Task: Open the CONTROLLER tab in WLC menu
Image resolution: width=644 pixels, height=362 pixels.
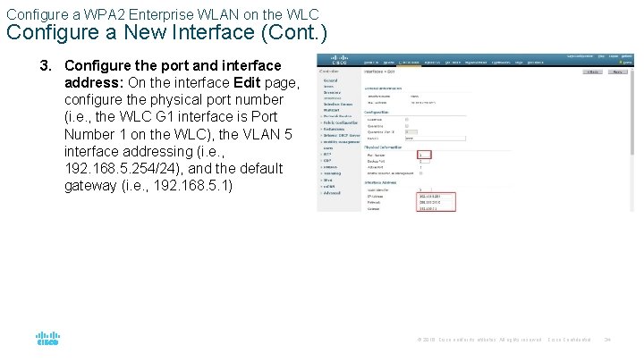Action: [x=409, y=63]
